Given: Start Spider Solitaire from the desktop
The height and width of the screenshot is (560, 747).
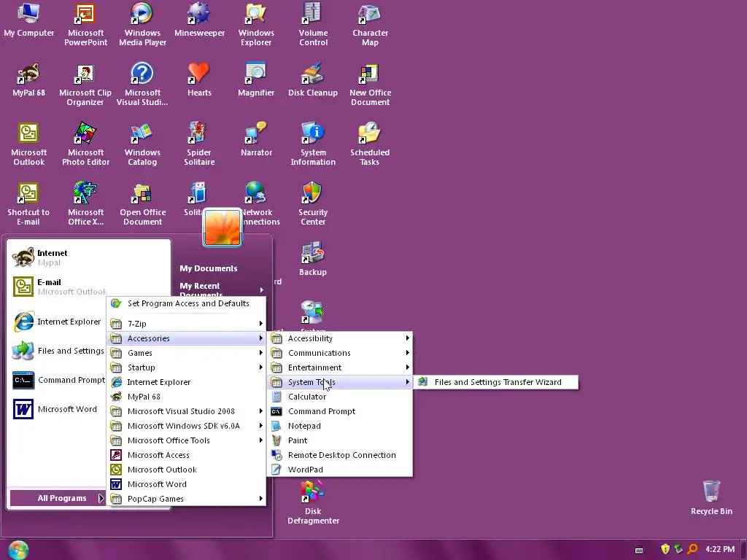Looking at the screenshot, I should (199, 144).
